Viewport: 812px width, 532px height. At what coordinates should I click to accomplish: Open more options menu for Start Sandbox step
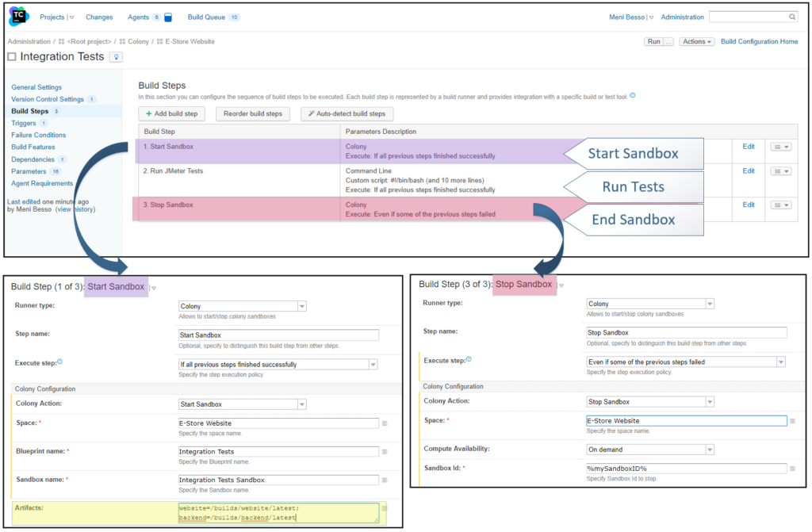781,147
